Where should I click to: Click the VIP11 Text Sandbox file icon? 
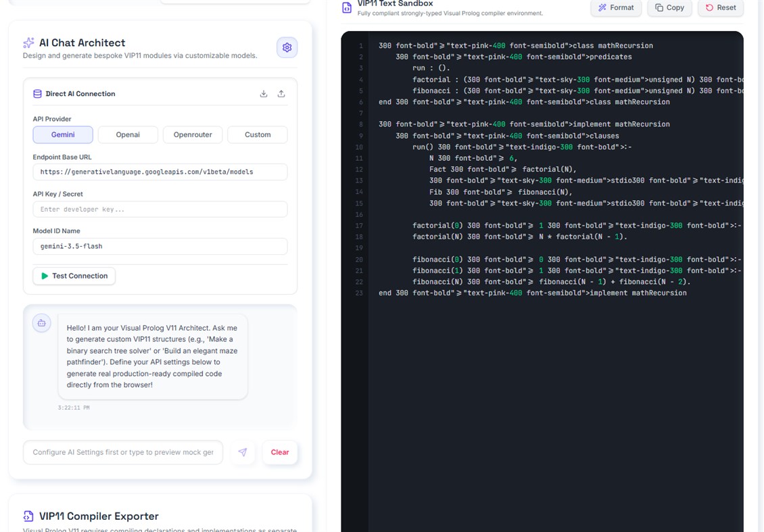[347, 8]
